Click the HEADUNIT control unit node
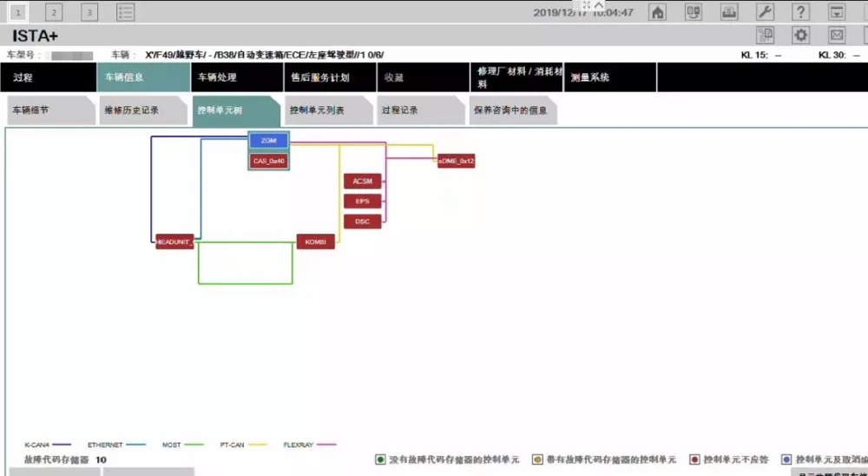This screenshot has width=868, height=476. click(x=174, y=241)
